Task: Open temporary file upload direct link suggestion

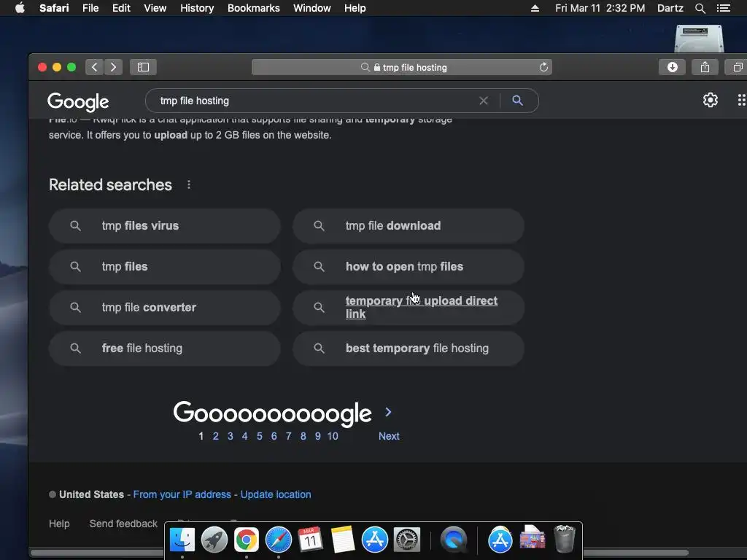Action: 409,308
